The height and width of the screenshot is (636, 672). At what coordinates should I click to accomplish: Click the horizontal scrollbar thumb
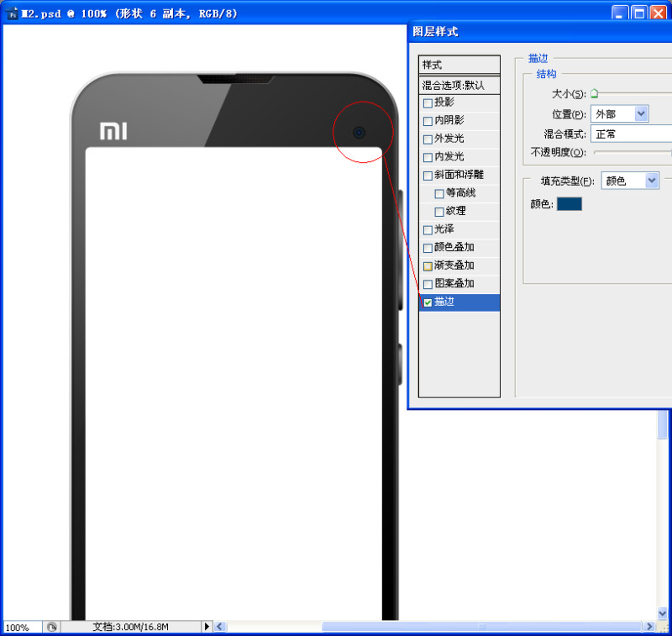[x=480, y=627]
